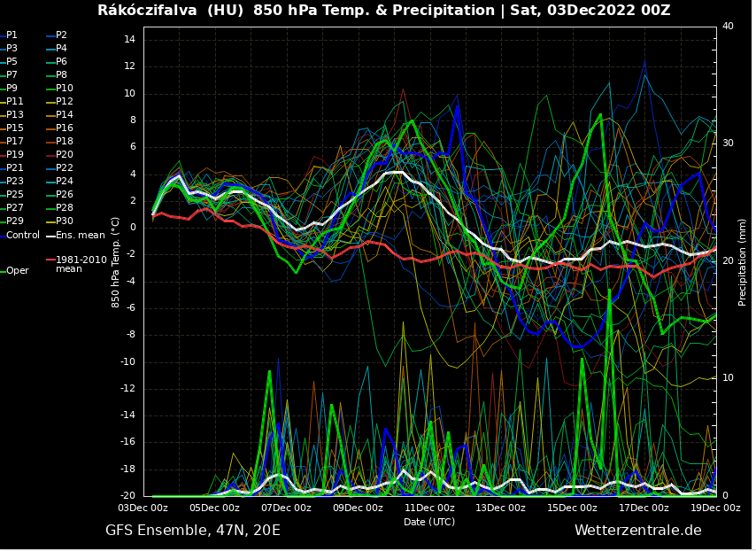
Task: Click the P30 legend label
Action: click(65, 221)
